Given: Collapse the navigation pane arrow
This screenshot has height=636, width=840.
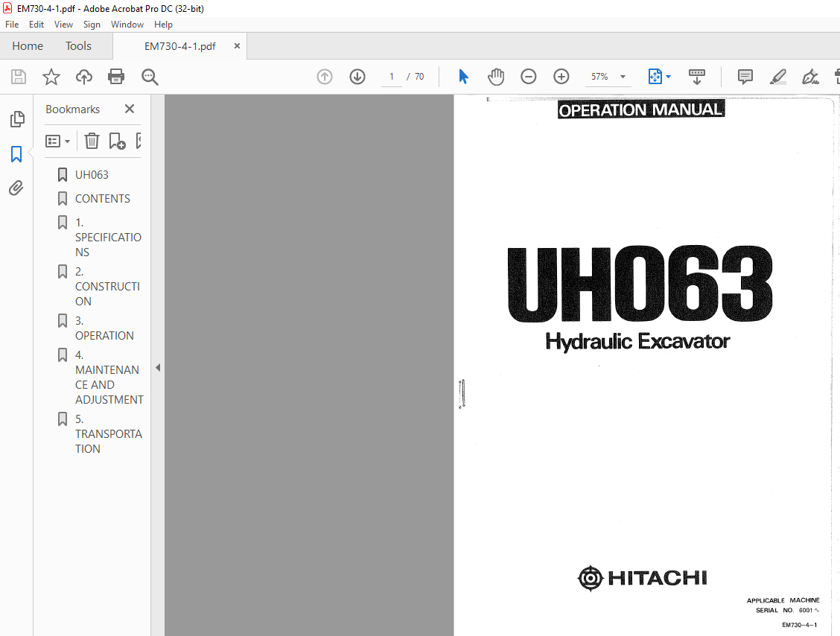Looking at the screenshot, I should [158, 368].
